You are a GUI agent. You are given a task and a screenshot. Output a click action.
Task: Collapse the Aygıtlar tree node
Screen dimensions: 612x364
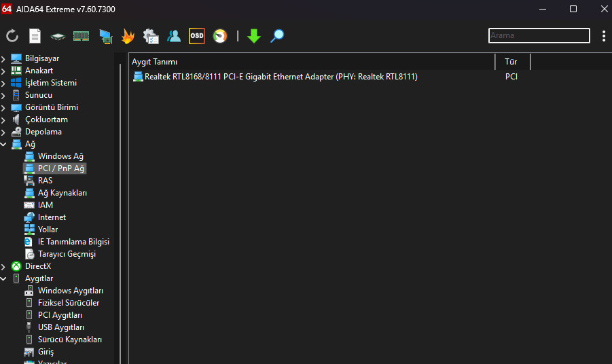click(x=3, y=279)
